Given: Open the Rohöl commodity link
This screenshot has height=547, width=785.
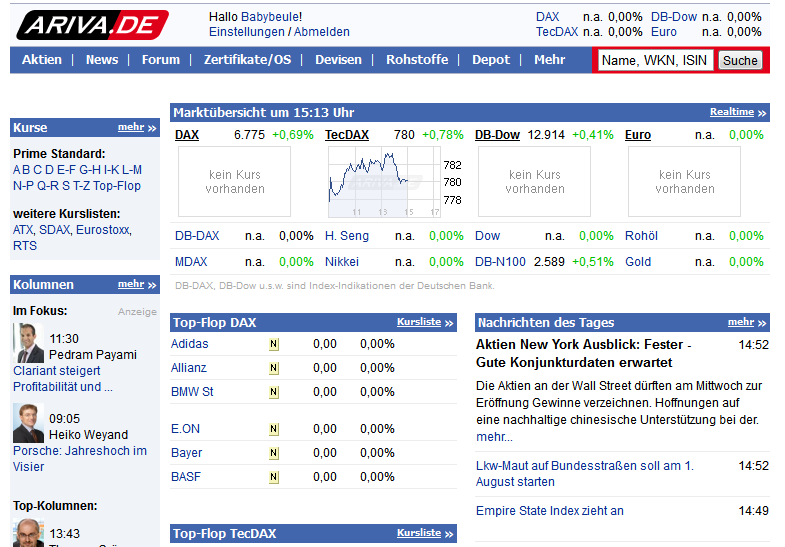Looking at the screenshot, I should click(641, 236).
